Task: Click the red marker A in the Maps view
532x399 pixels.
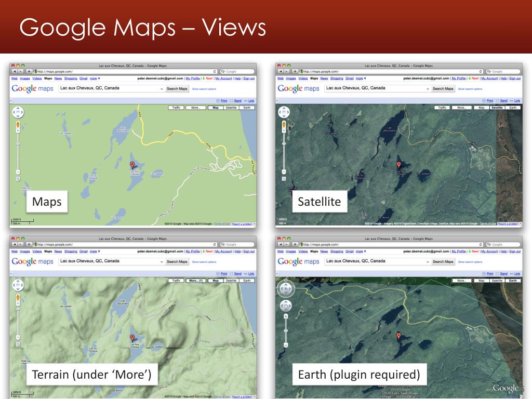Action: 132,165
